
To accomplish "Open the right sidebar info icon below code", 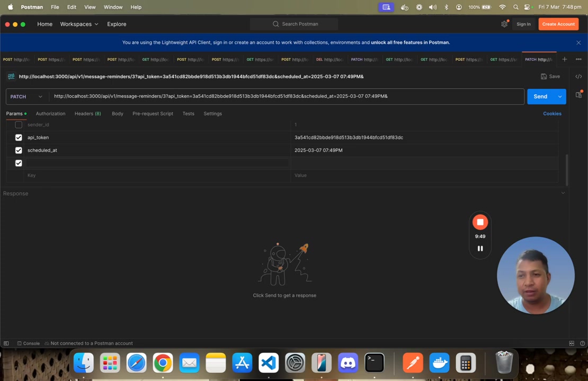I will click(578, 94).
